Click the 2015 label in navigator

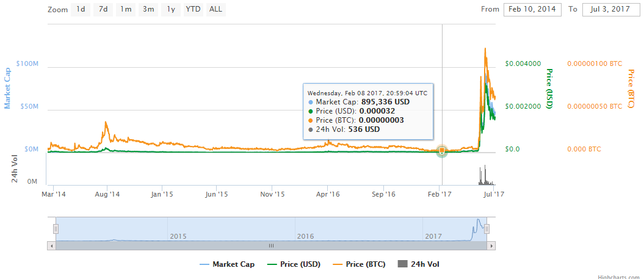(178, 236)
